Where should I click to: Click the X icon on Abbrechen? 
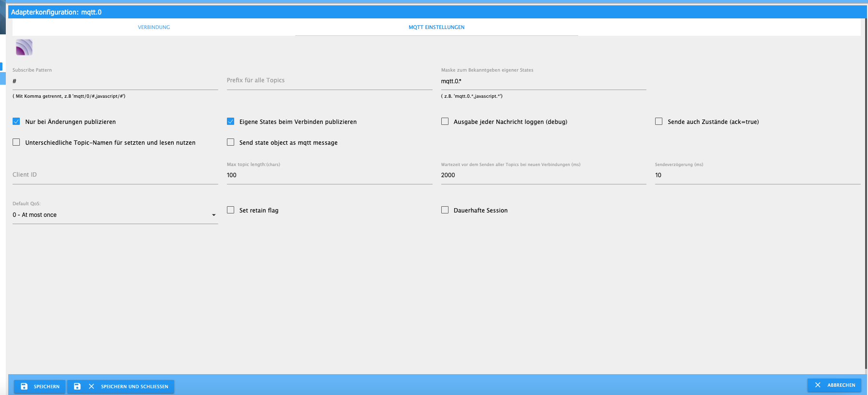[818, 385]
